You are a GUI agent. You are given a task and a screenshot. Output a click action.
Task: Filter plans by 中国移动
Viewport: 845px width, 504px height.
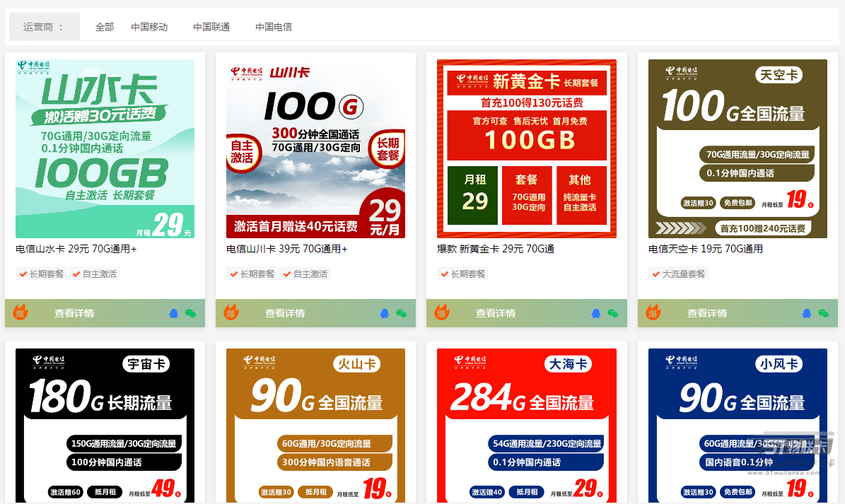point(149,27)
